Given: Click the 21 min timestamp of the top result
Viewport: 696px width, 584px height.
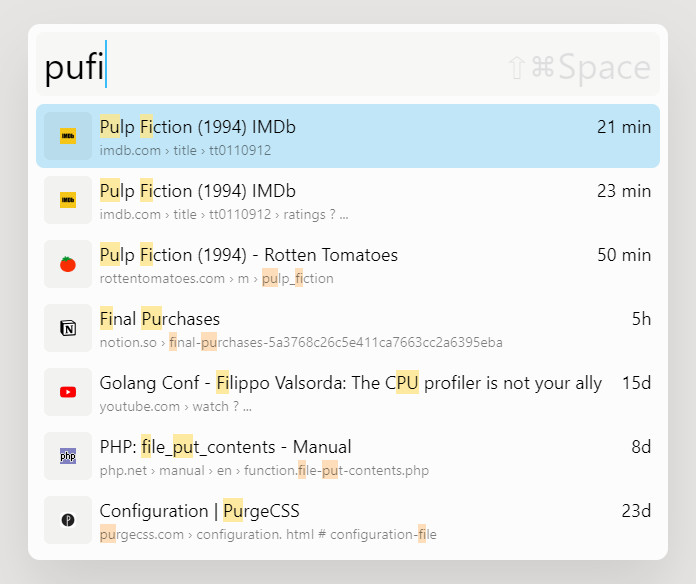Looking at the screenshot, I should (x=624, y=127).
